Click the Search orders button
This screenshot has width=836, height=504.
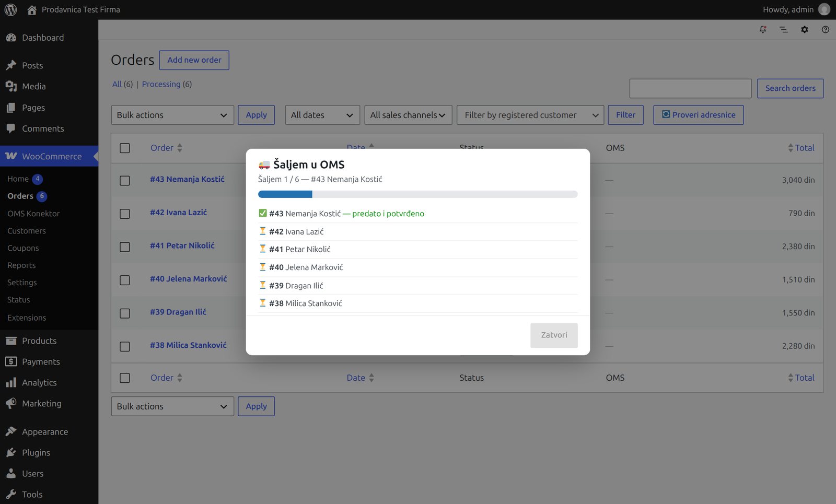point(791,88)
